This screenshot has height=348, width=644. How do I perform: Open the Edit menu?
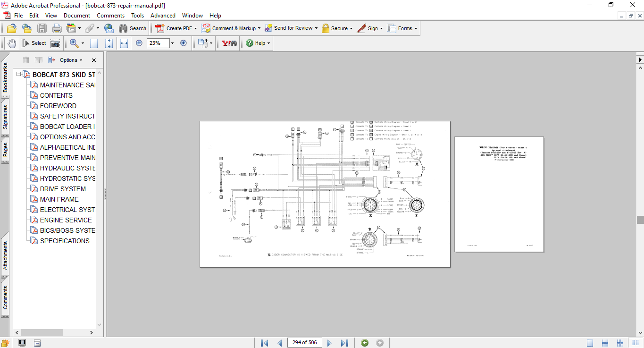coord(34,16)
